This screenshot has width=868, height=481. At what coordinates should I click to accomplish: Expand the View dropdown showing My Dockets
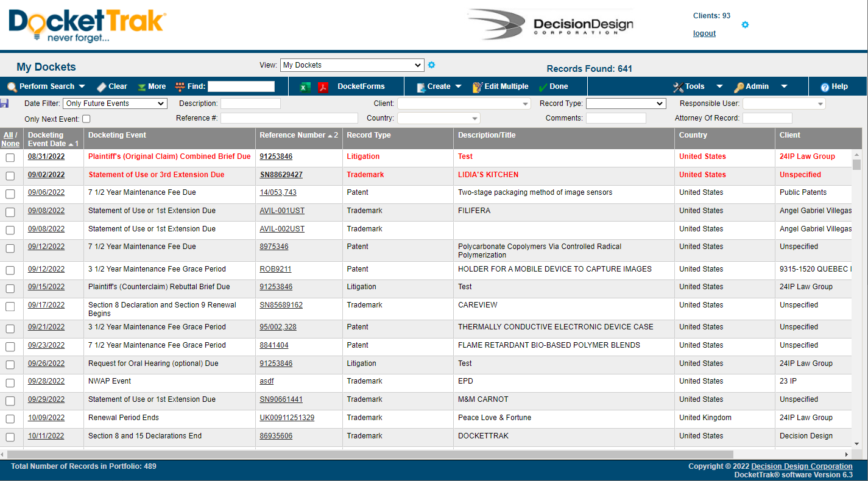click(x=352, y=65)
